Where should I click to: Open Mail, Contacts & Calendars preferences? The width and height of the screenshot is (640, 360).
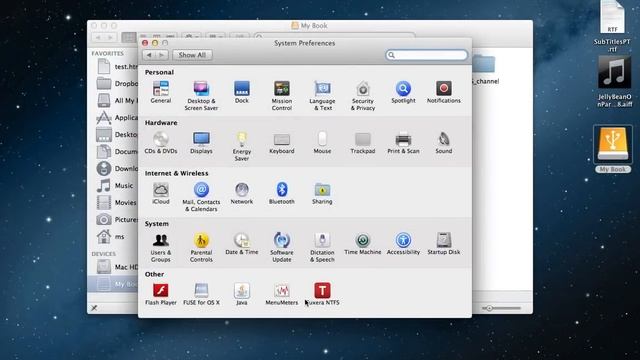[x=201, y=197]
